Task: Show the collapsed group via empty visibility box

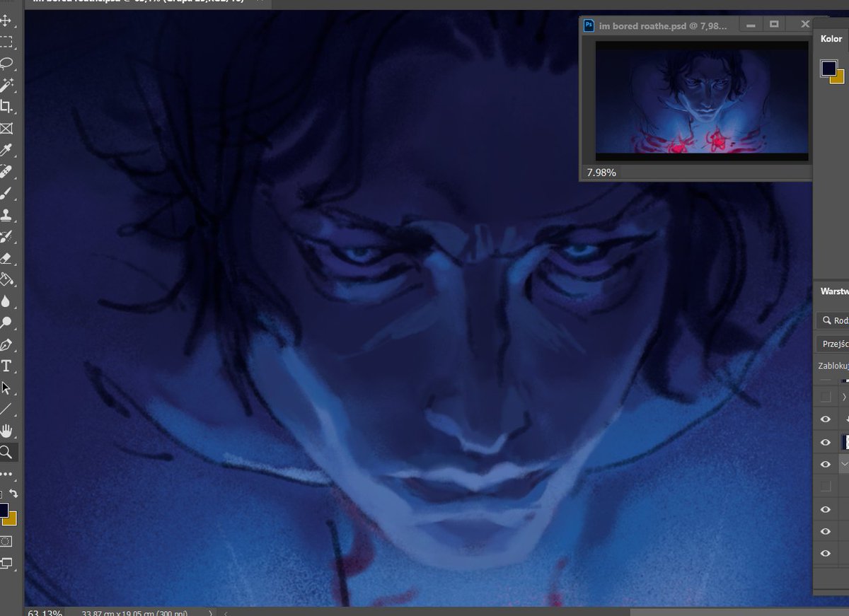Action: tap(825, 397)
